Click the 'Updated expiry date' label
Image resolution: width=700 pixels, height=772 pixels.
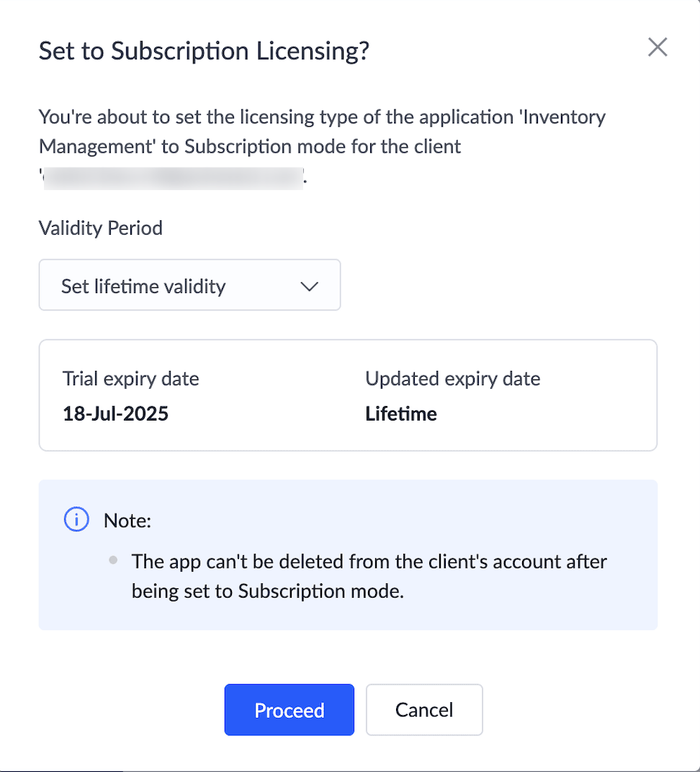click(x=453, y=379)
